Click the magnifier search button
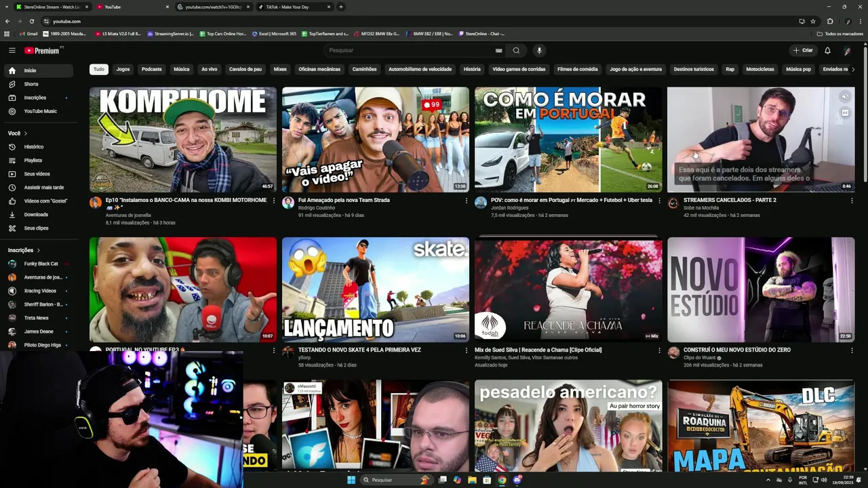Screen dimensions: 868x488 pyautogui.click(x=516, y=50)
